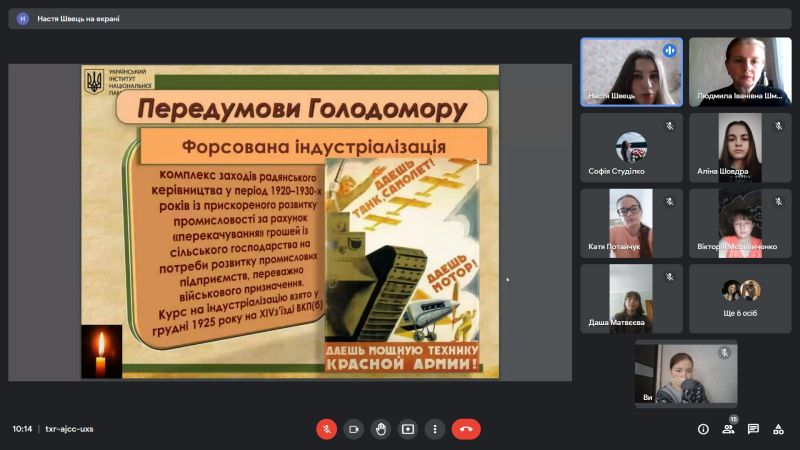Select Людмила Іванівна video tile

pos(740,72)
